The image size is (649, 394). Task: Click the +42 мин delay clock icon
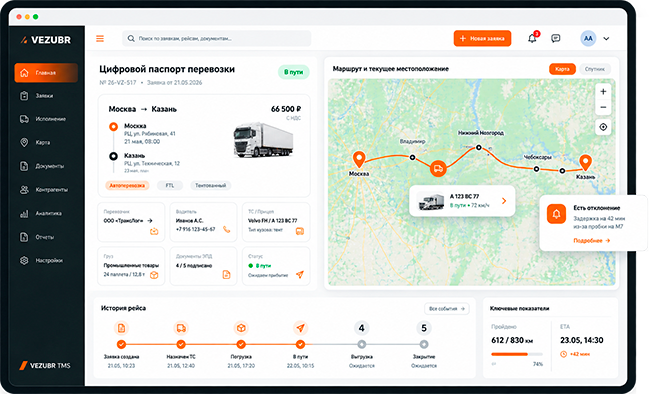[x=563, y=354]
